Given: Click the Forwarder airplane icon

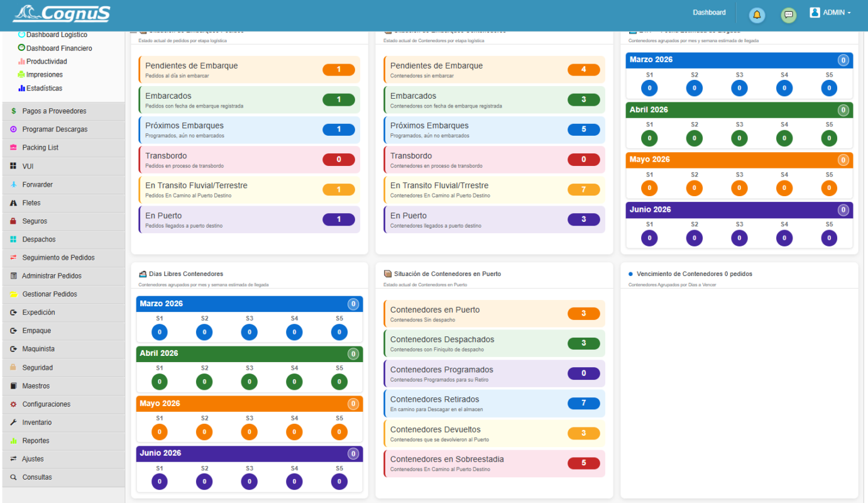Looking at the screenshot, I should (13, 185).
